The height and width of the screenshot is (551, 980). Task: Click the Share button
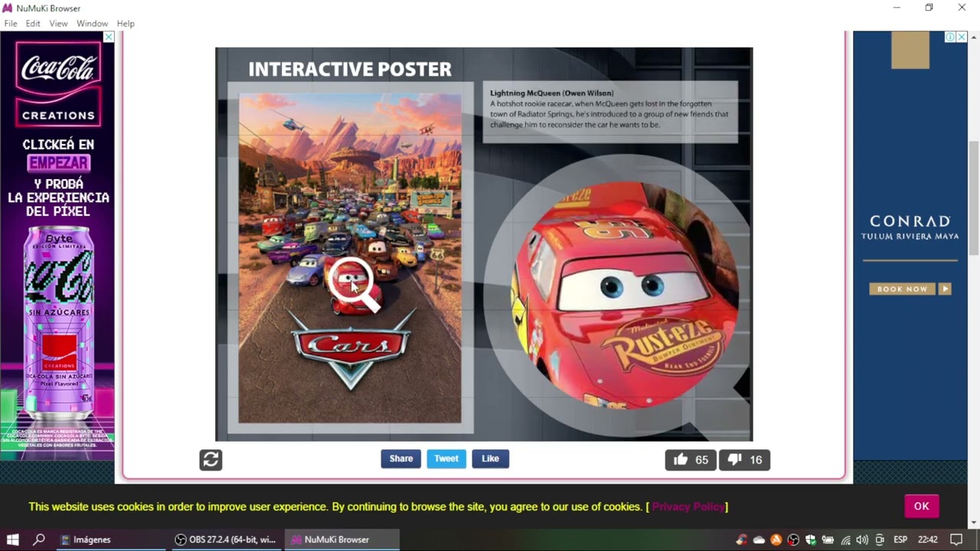point(401,458)
